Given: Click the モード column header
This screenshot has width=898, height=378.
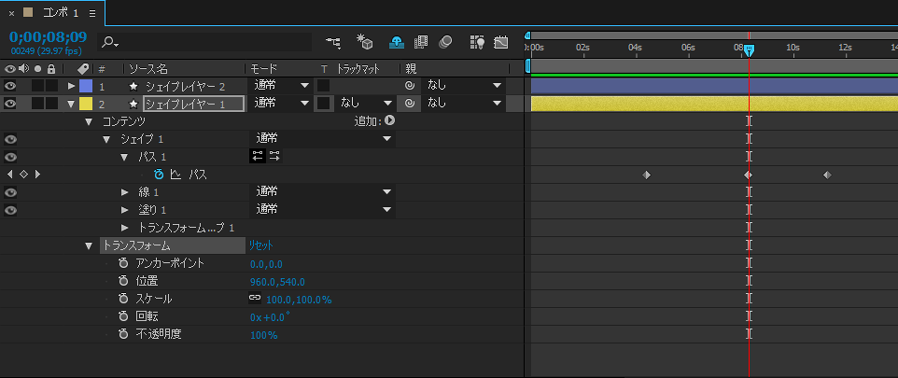Looking at the screenshot, I should [264, 69].
